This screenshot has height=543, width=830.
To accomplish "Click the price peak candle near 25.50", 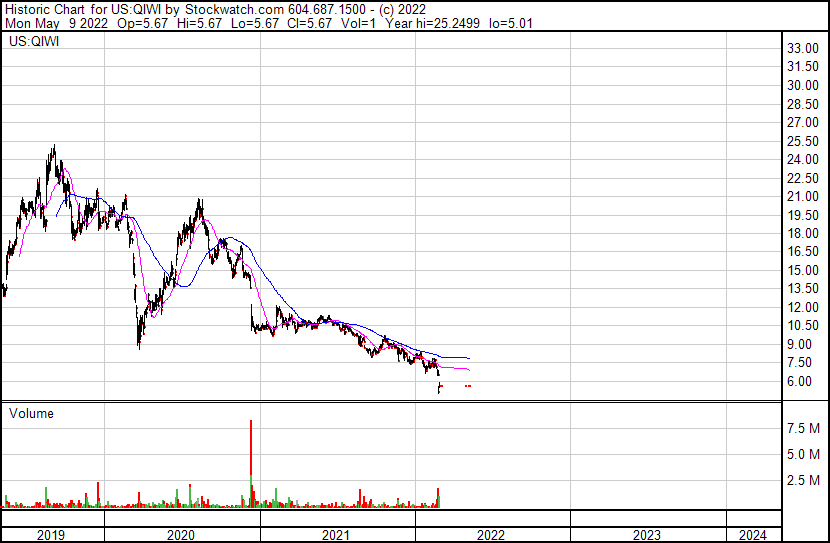I will point(54,153).
